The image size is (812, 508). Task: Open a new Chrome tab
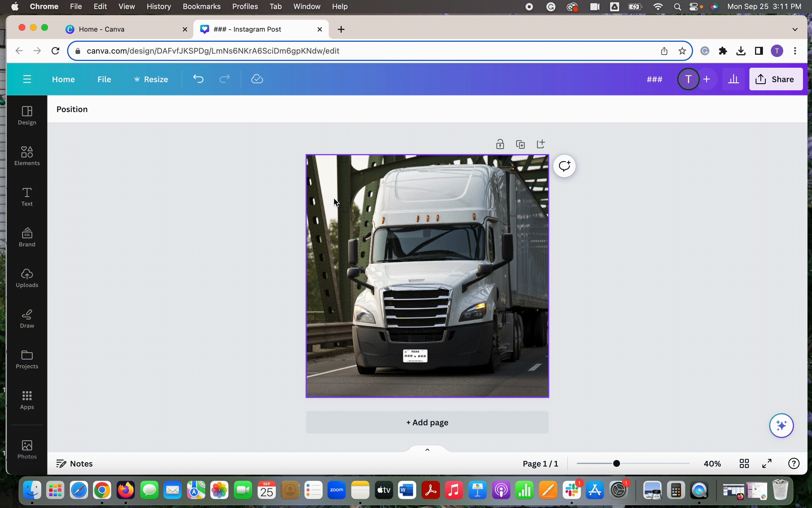[x=341, y=29]
